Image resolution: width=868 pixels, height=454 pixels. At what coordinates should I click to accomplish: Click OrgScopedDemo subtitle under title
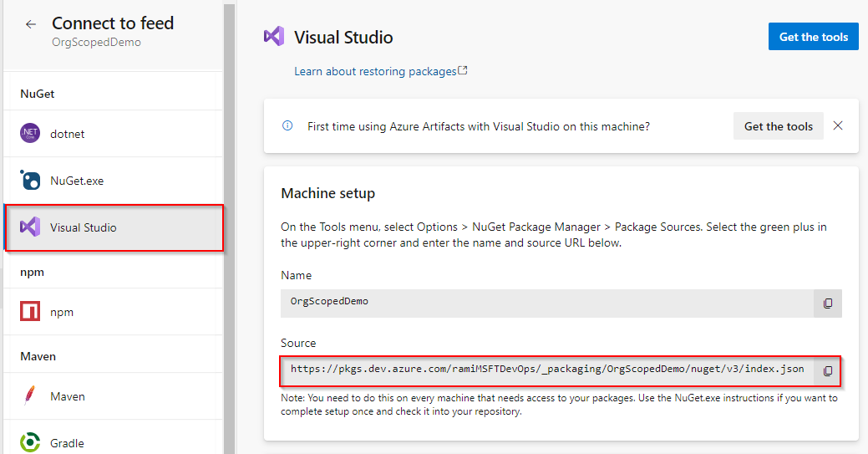click(96, 42)
